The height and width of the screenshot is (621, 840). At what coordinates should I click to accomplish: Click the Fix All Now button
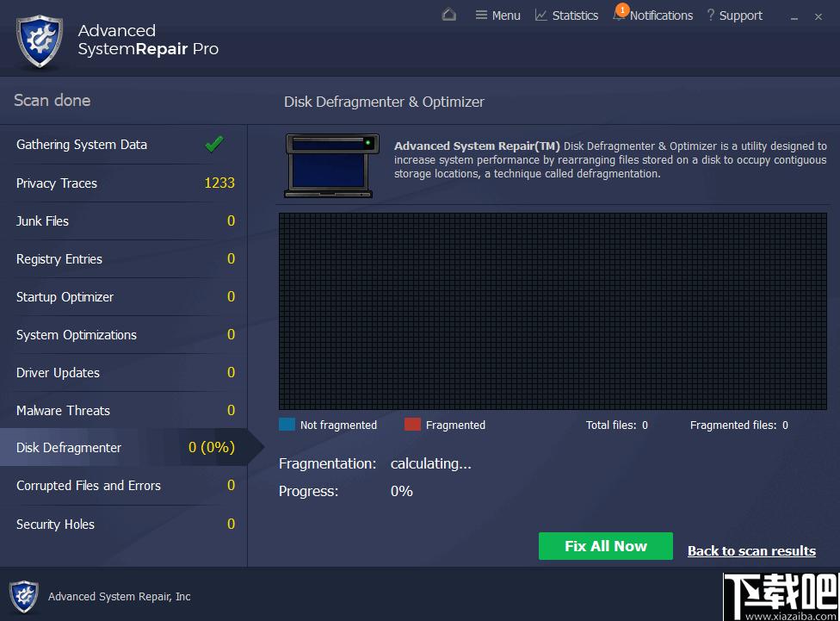(x=605, y=546)
